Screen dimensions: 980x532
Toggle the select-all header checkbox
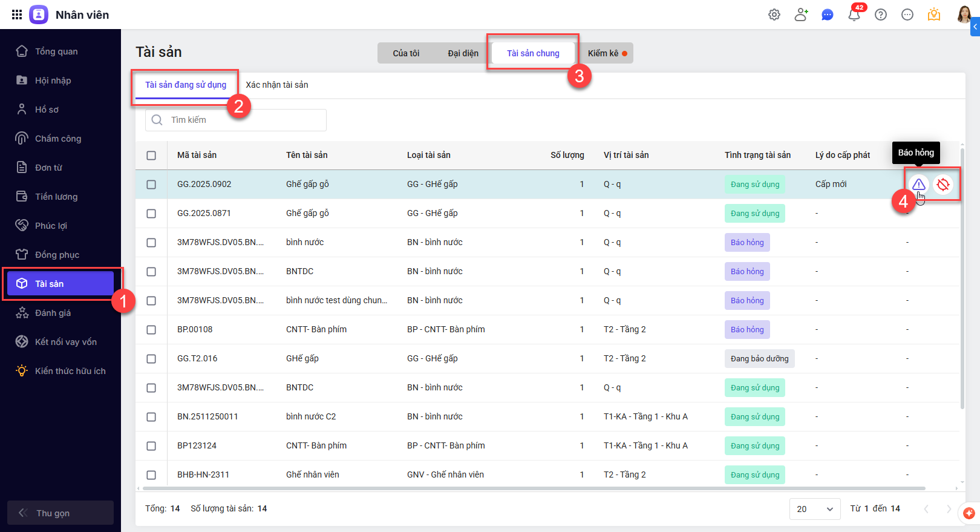151,156
